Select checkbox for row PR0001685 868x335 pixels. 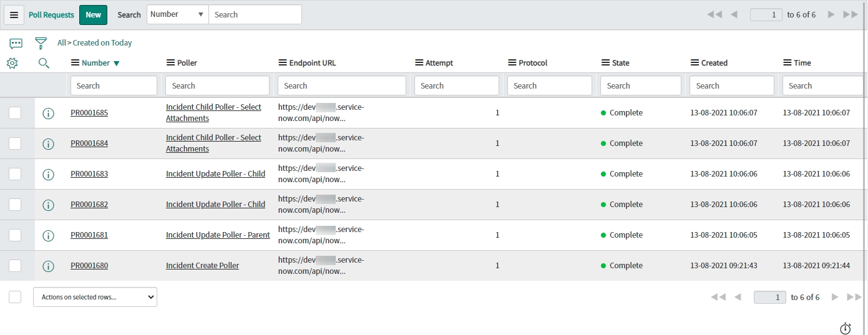tap(15, 113)
